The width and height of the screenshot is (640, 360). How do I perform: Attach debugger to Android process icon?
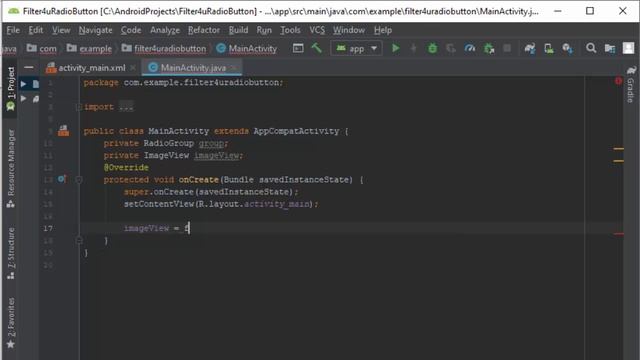point(489,48)
